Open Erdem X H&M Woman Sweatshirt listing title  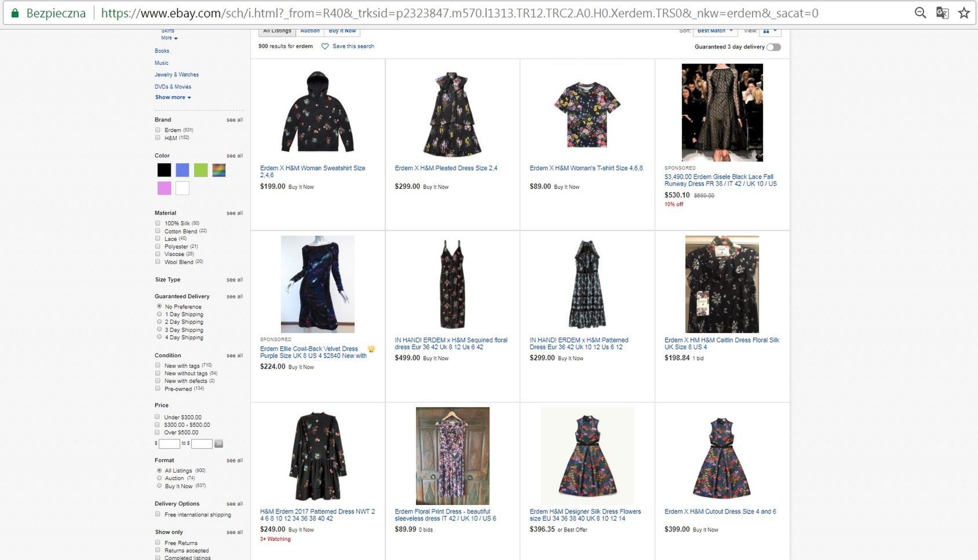313,171
